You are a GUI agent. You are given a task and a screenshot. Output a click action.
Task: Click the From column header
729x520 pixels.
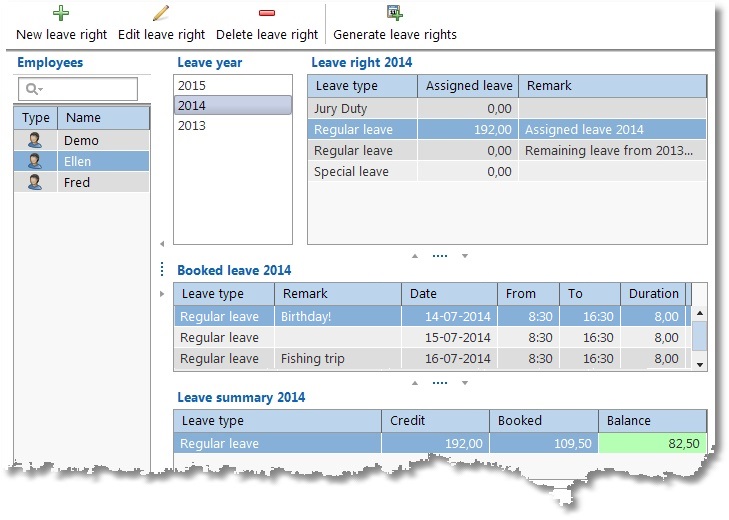[529, 293]
